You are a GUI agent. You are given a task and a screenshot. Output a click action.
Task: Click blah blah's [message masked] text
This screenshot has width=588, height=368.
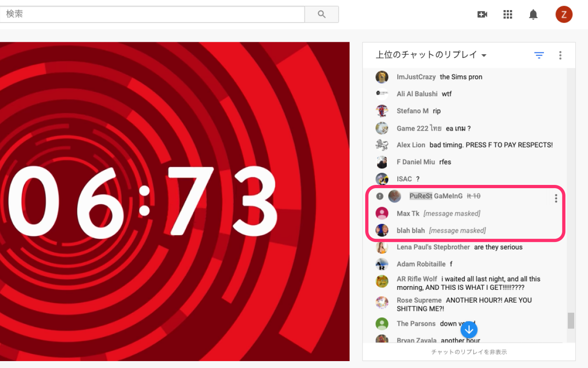coord(458,230)
